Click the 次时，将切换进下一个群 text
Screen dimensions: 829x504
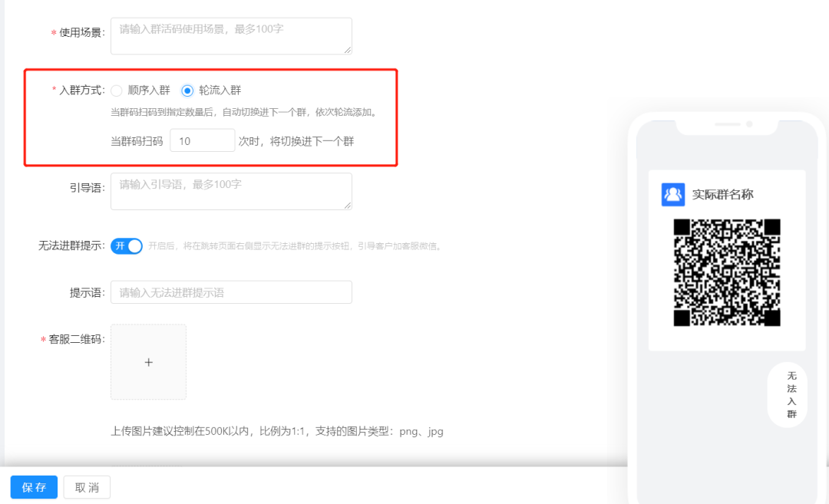(296, 141)
